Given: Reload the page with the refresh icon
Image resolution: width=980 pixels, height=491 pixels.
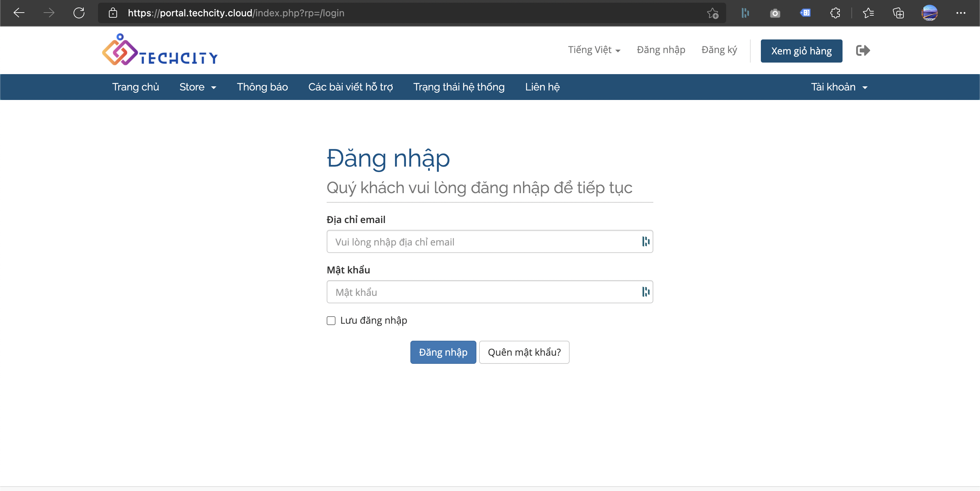Looking at the screenshot, I should [79, 13].
